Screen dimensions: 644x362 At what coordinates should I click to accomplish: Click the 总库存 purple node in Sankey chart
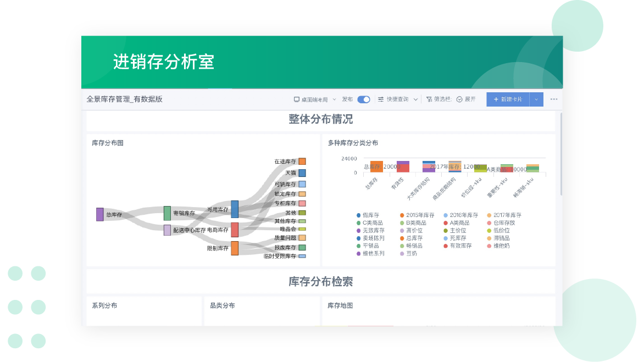(99, 214)
